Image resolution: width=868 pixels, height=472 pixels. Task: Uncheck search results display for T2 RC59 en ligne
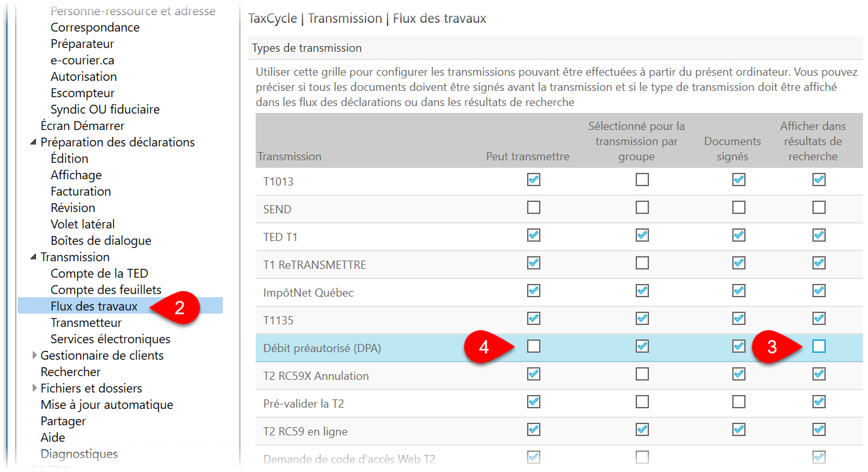(x=819, y=430)
